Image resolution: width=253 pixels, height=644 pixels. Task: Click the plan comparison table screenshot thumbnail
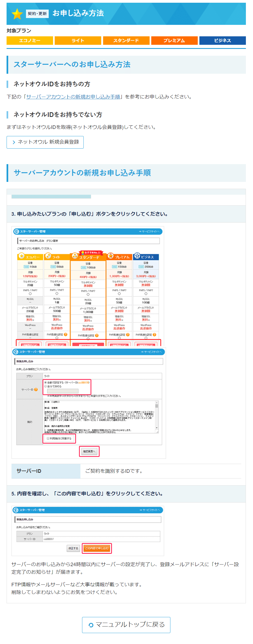[x=88, y=286]
